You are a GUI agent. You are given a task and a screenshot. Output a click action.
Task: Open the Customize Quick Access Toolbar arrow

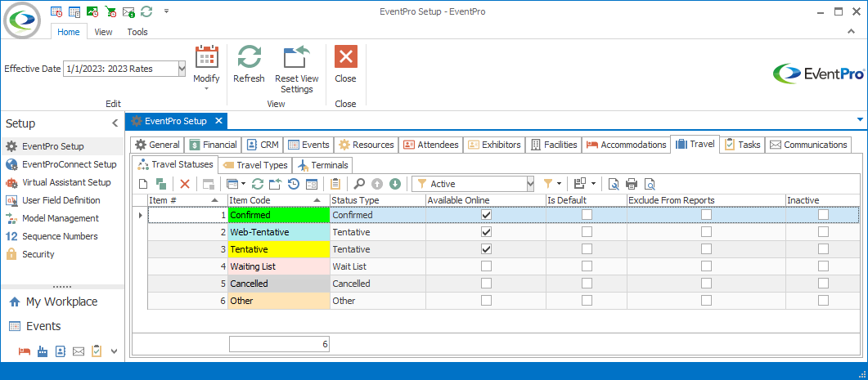167,11
